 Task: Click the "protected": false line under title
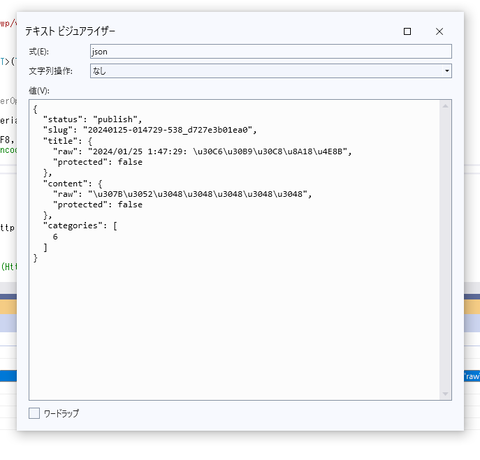(98, 162)
